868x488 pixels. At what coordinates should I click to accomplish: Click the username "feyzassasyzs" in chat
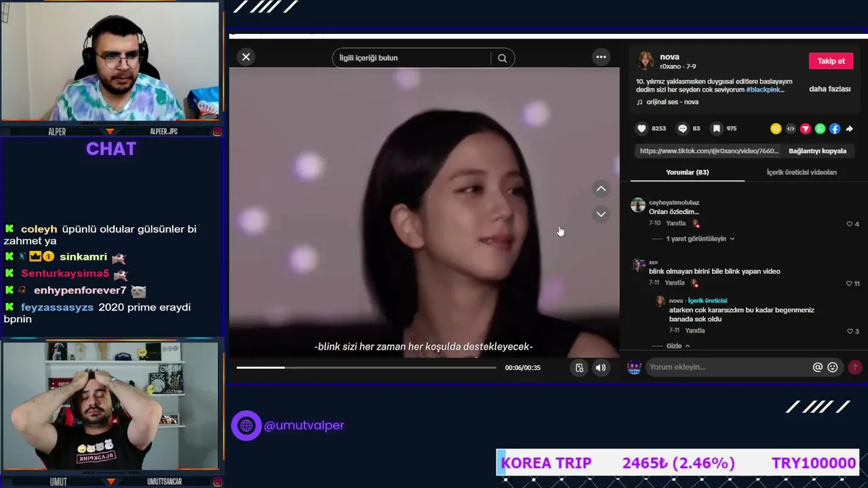(57, 308)
